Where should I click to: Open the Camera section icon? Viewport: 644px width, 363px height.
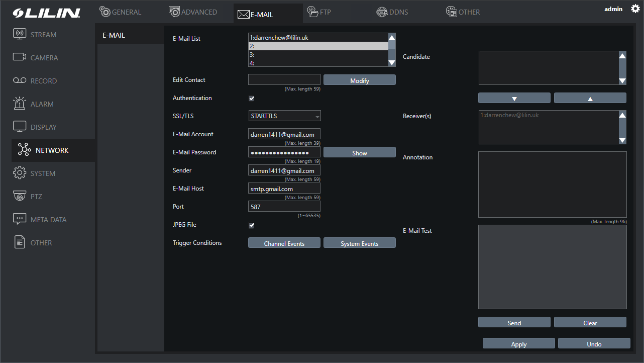20,57
